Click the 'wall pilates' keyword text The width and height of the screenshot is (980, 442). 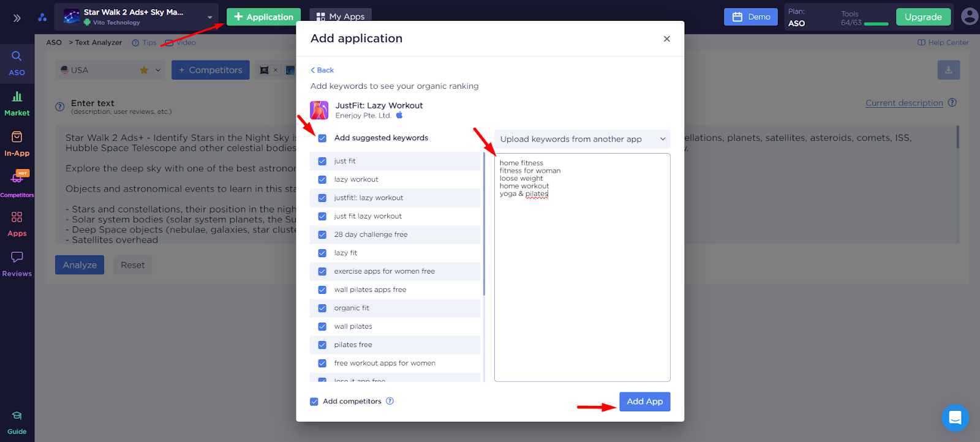click(x=353, y=326)
